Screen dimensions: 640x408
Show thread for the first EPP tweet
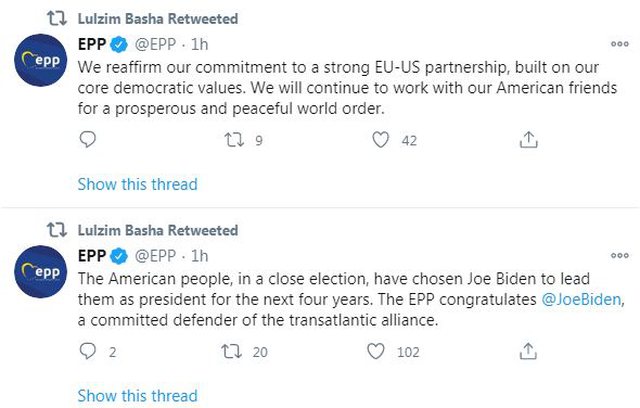pyautogui.click(x=138, y=184)
